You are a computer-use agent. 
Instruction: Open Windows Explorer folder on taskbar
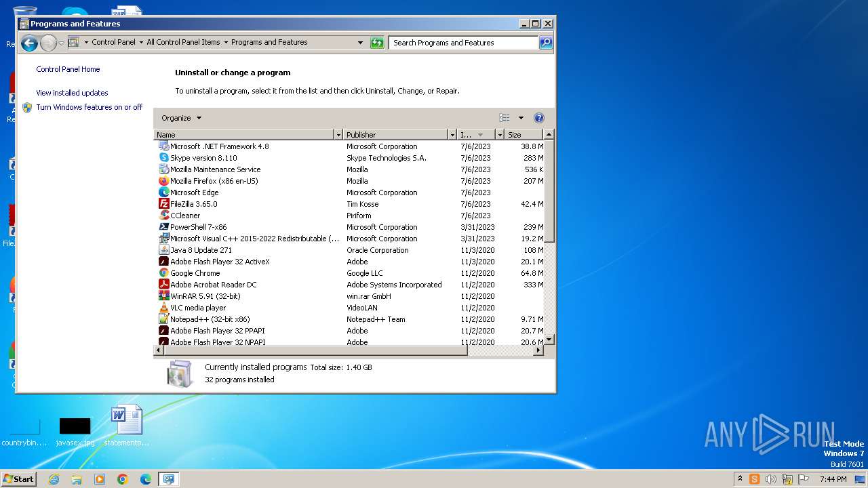pyautogui.click(x=77, y=479)
